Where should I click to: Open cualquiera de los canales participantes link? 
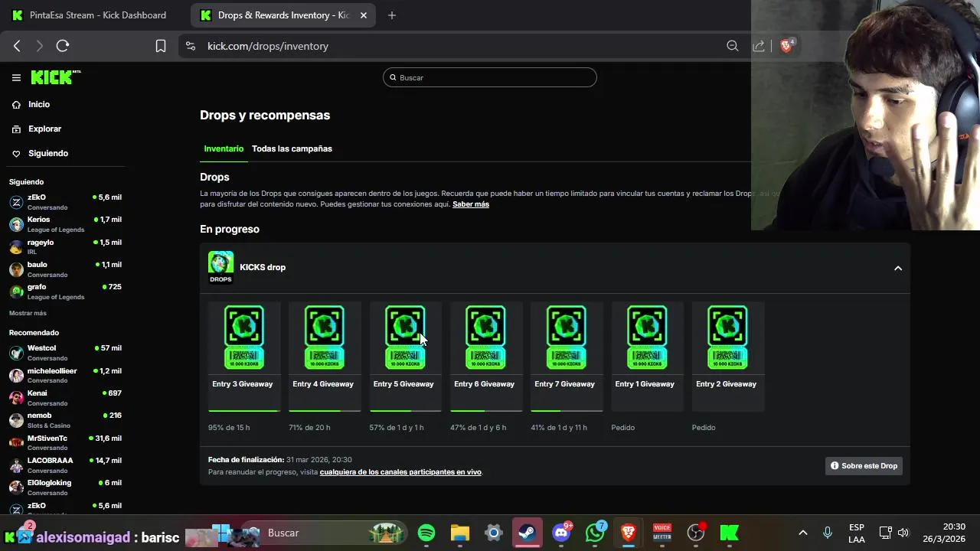pos(400,472)
